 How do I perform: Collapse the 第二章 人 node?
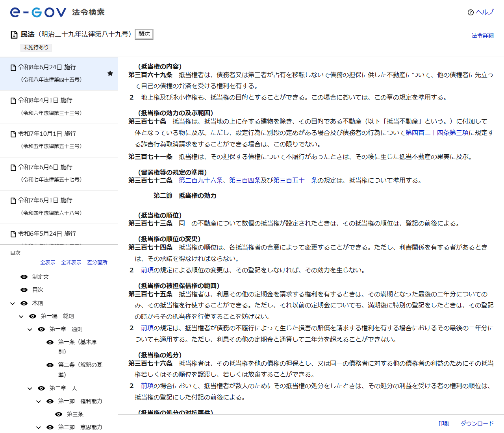(x=30, y=389)
